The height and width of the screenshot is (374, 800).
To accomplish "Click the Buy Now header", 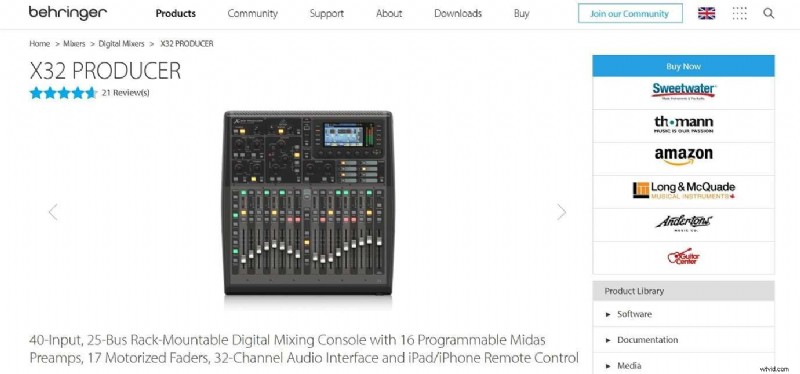I will 683,66.
